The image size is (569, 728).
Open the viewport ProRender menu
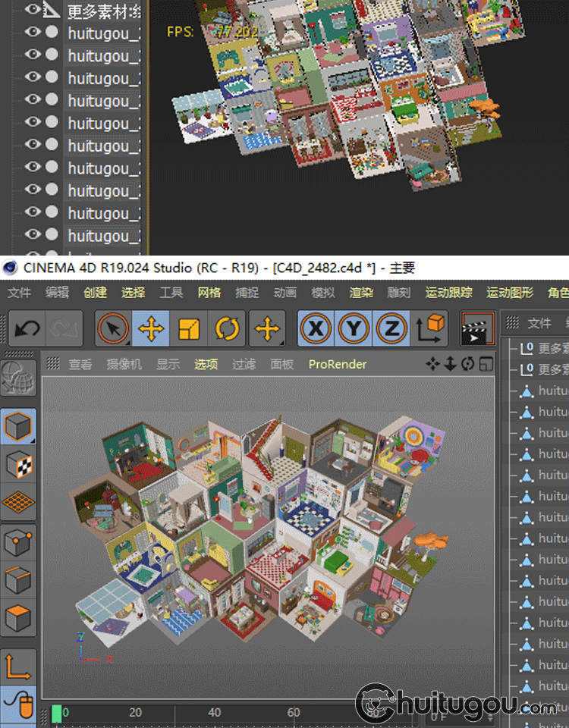tap(337, 364)
